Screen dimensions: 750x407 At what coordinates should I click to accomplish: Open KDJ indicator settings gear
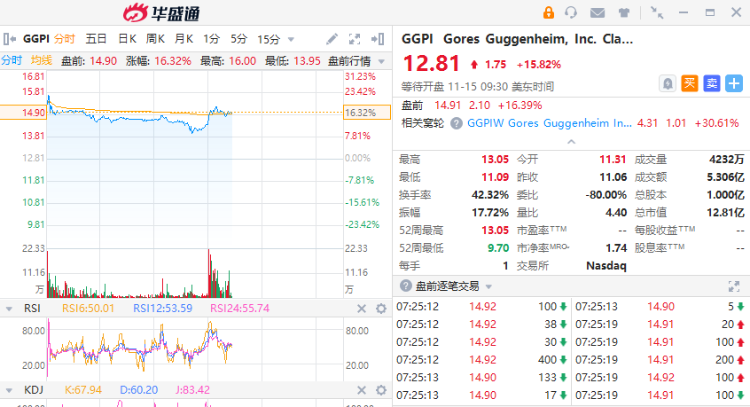(381, 390)
